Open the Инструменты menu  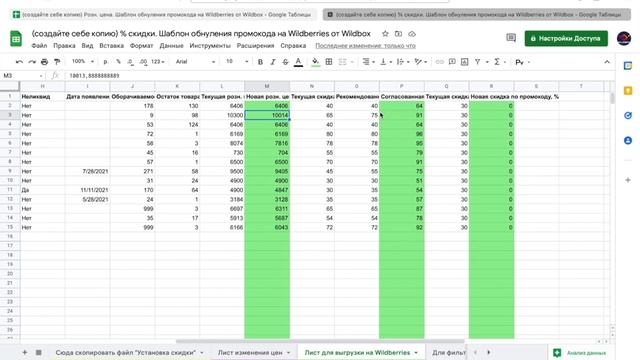tap(210, 46)
